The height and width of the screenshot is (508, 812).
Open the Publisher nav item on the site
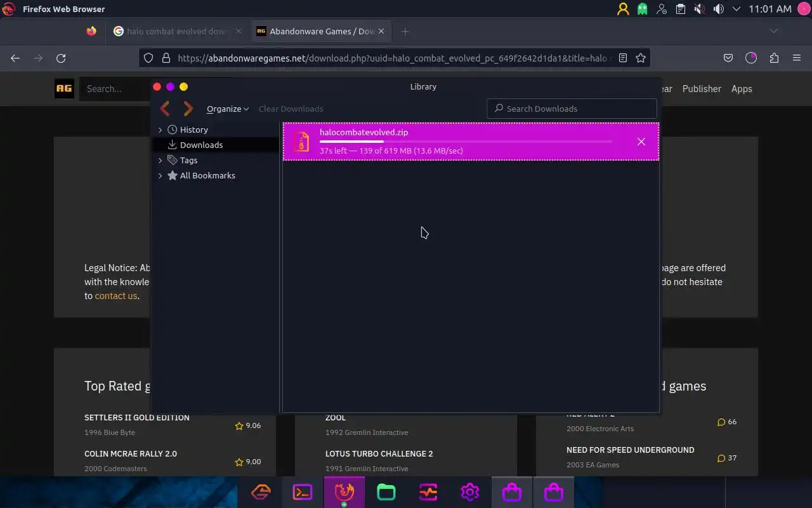[702, 89]
